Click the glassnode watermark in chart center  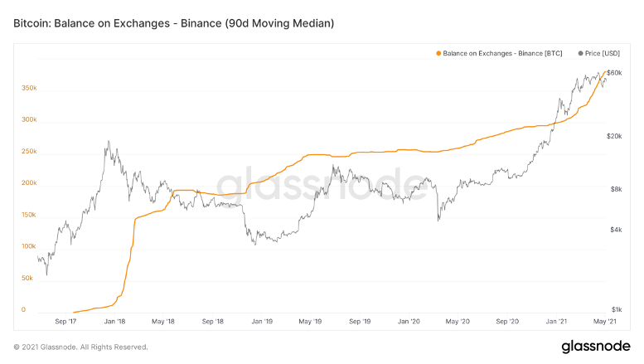tap(322, 186)
